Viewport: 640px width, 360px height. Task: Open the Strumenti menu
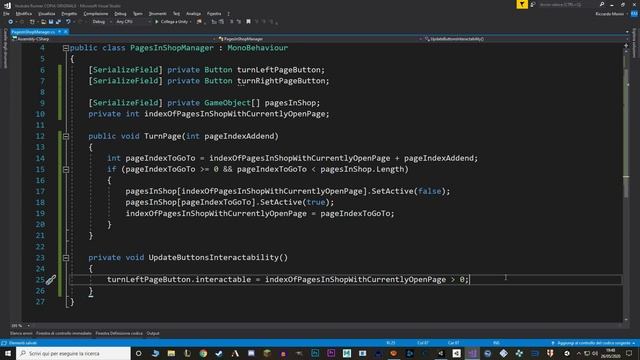158,13
